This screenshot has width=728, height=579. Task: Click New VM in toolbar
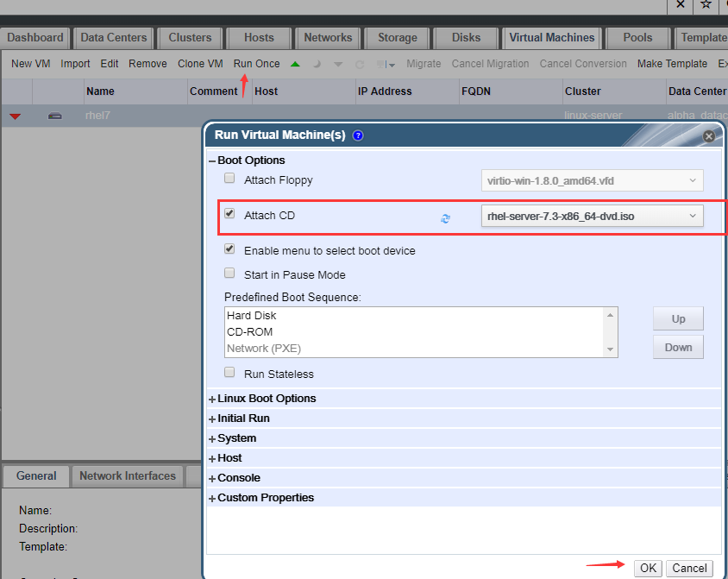[31, 64]
